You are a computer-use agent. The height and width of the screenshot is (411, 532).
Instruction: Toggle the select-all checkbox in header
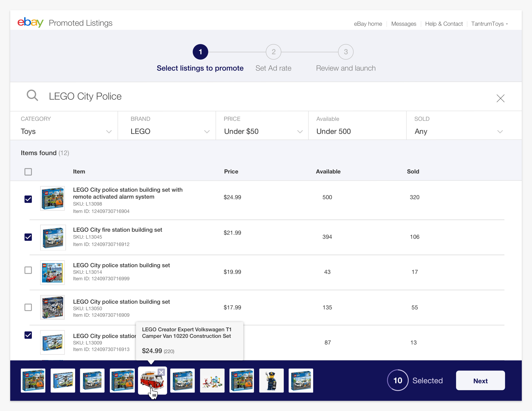[x=28, y=172]
